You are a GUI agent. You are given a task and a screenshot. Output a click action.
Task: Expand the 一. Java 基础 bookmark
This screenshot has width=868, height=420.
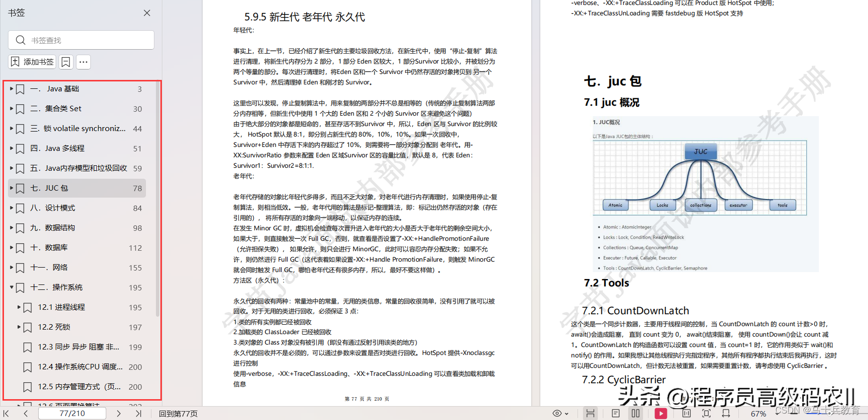point(11,89)
